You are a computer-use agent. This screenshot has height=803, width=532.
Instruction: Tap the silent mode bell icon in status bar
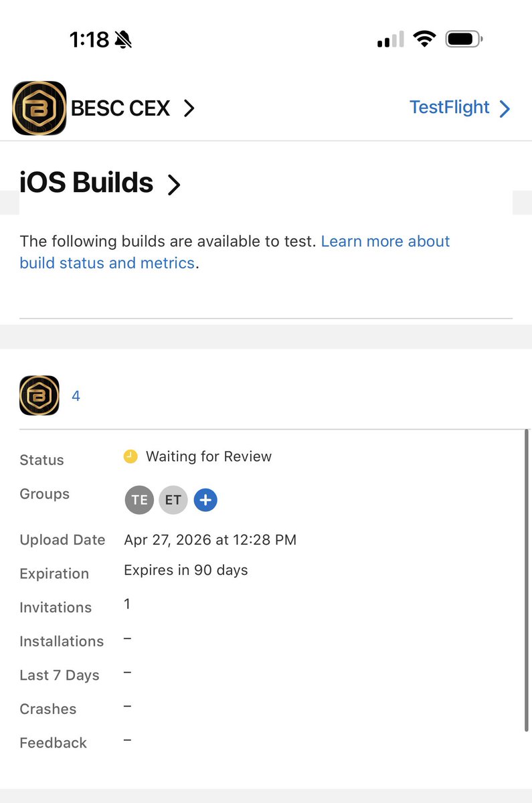[123, 40]
